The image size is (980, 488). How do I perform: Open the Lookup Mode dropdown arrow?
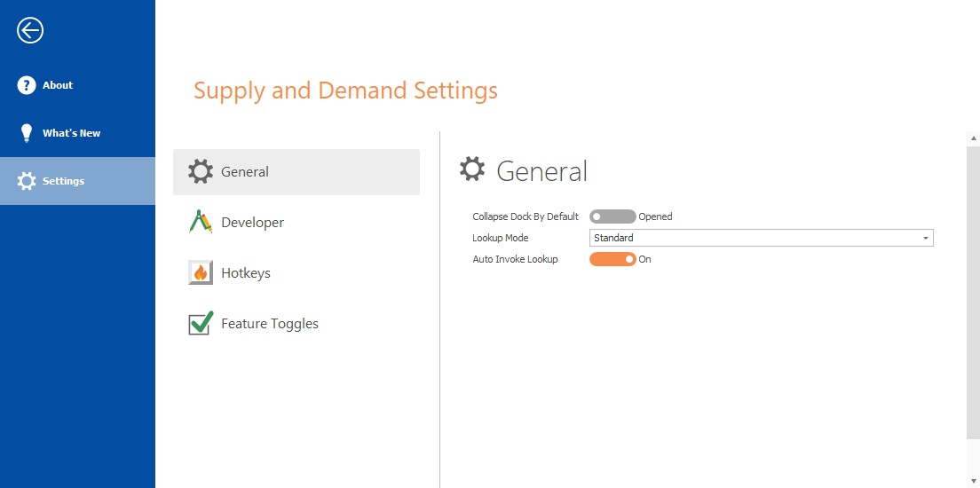pyautogui.click(x=925, y=238)
